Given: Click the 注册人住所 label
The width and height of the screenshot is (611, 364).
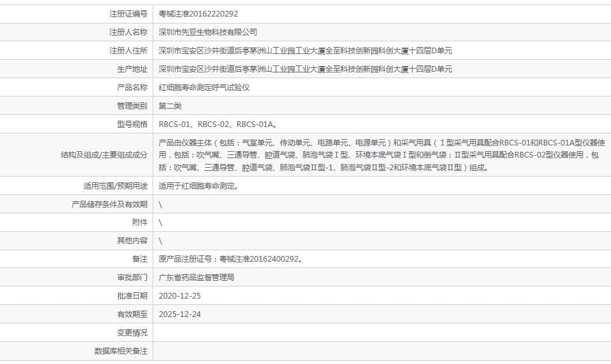Looking at the screenshot, I should coord(128,51).
